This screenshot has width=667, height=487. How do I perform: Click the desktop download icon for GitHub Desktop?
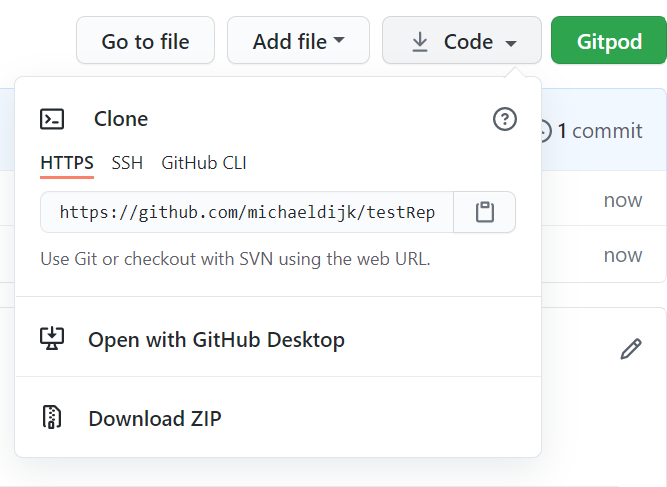[x=52, y=338]
